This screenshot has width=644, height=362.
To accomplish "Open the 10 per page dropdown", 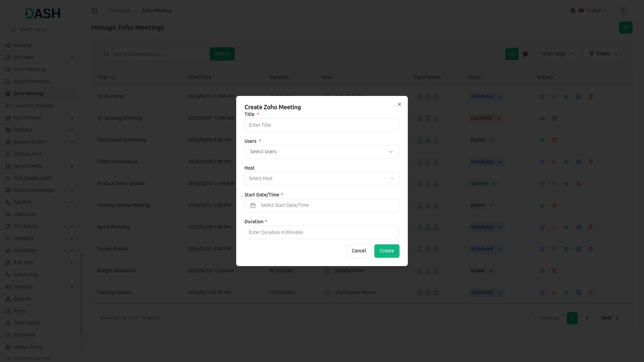I will [x=557, y=54].
